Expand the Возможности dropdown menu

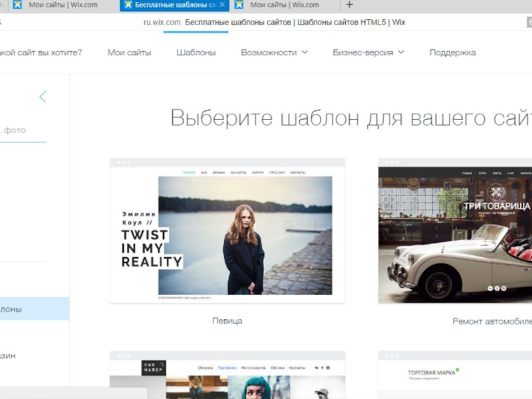[x=274, y=53]
